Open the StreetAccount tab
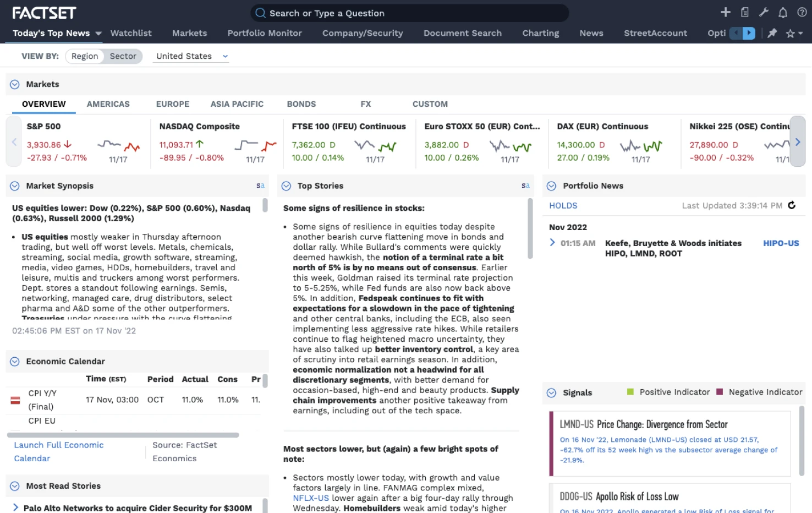This screenshot has width=812, height=513. (x=656, y=33)
